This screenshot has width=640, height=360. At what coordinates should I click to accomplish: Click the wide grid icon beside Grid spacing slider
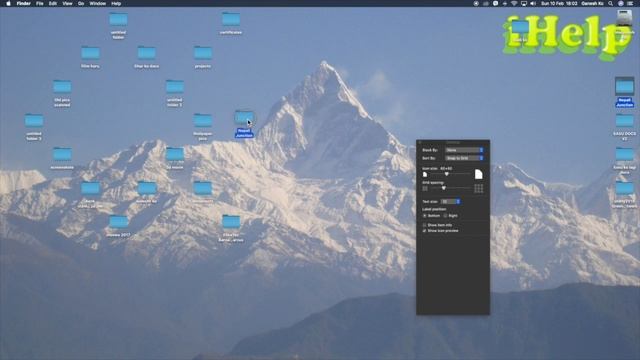(x=479, y=188)
